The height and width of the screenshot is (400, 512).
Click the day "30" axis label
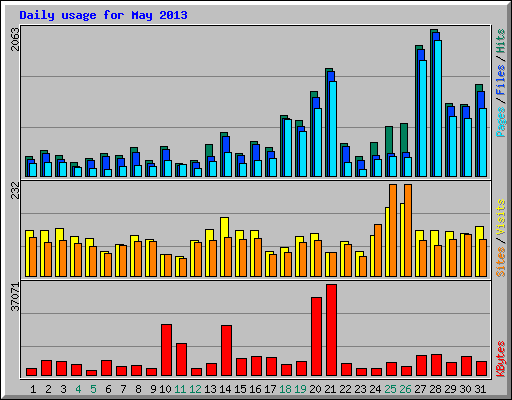[465, 389]
